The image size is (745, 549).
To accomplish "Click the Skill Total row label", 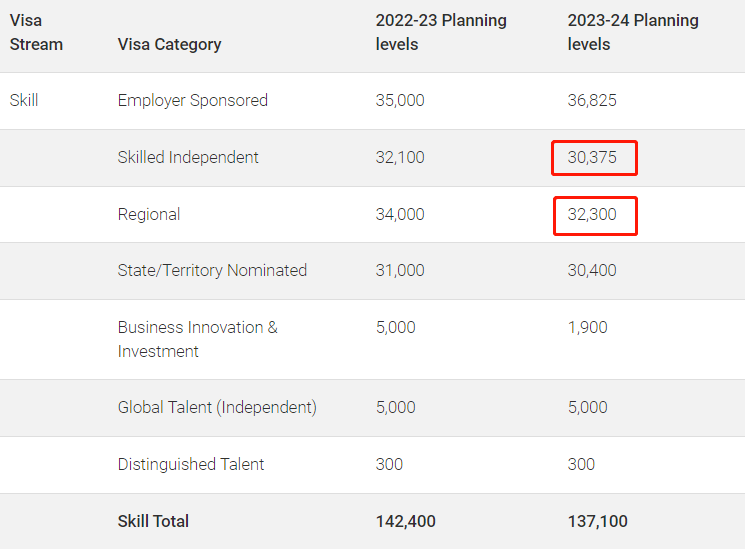I will 153,521.
